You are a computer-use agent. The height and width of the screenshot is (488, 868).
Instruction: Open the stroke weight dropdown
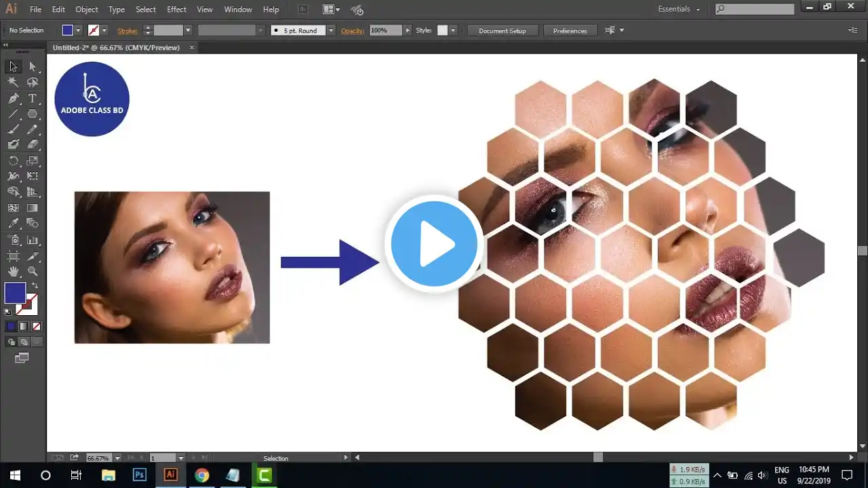187,30
